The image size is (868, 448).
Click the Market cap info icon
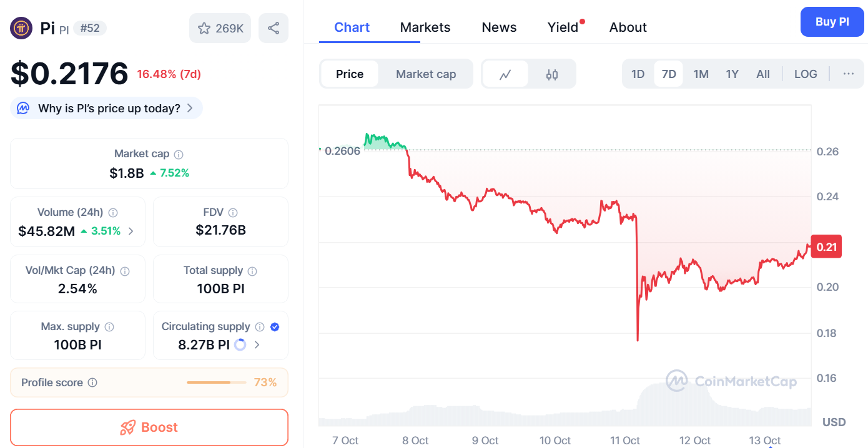click(179, 154)
